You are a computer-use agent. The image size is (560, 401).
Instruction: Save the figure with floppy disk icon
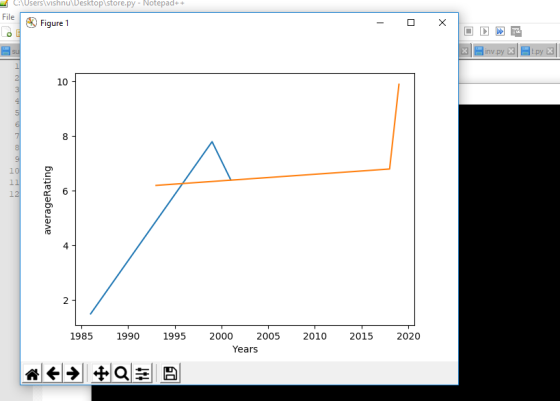pos(170,374)
